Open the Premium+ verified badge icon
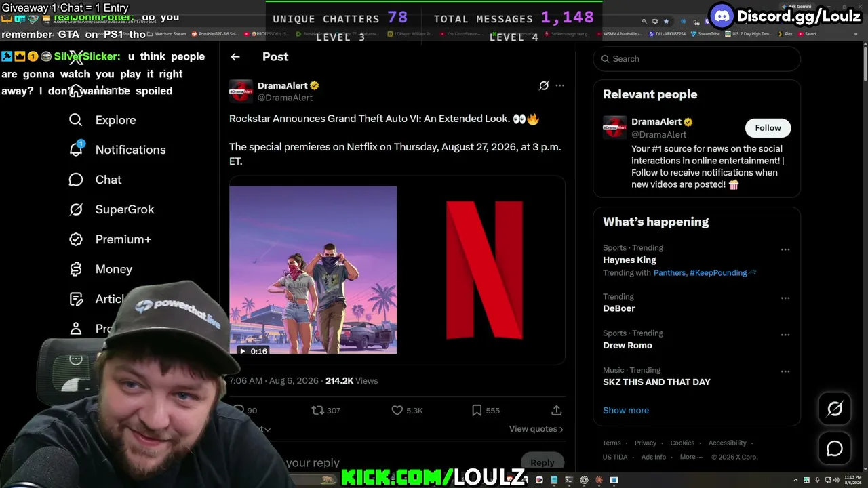This screenshot has height=488, width=868. coord(76,239)
